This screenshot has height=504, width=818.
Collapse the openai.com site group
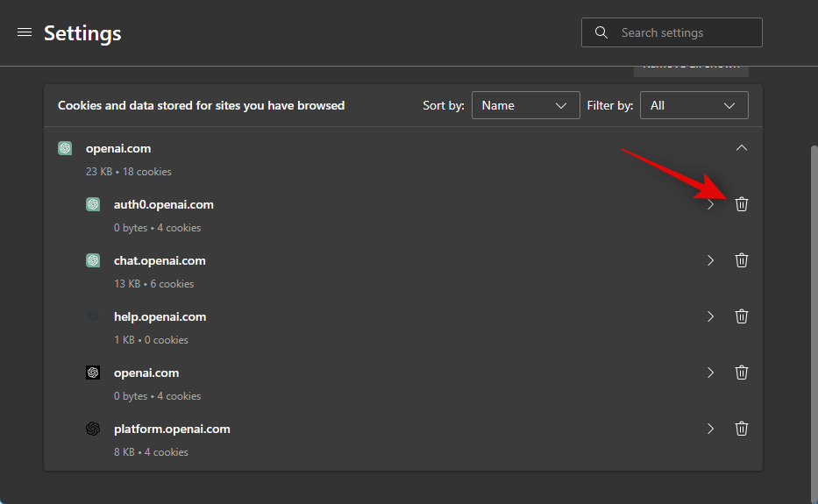click(741, 148)
